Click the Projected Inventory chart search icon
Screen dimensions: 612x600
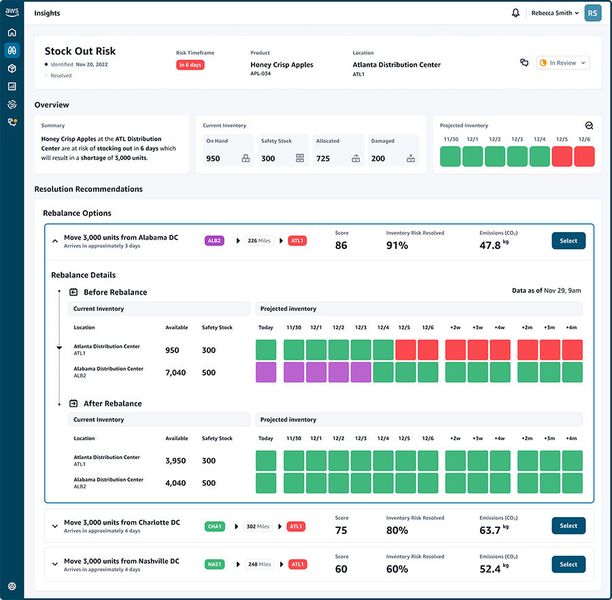(589, 125)
